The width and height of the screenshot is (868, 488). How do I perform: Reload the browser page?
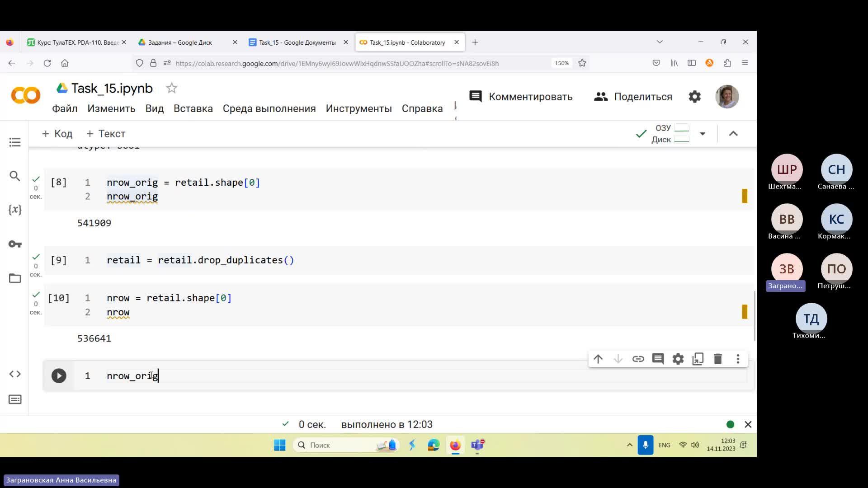(47, 63)
